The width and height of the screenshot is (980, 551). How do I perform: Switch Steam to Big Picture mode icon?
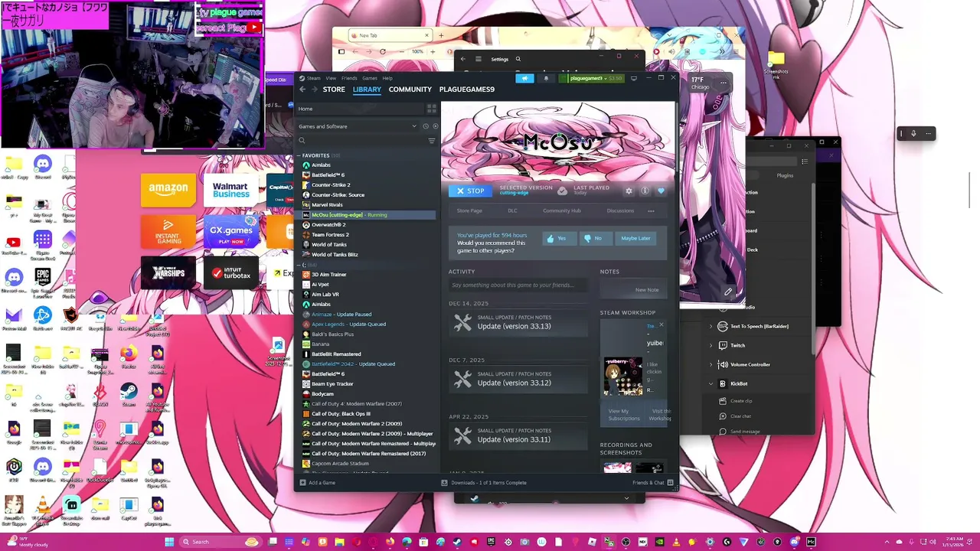633,78
